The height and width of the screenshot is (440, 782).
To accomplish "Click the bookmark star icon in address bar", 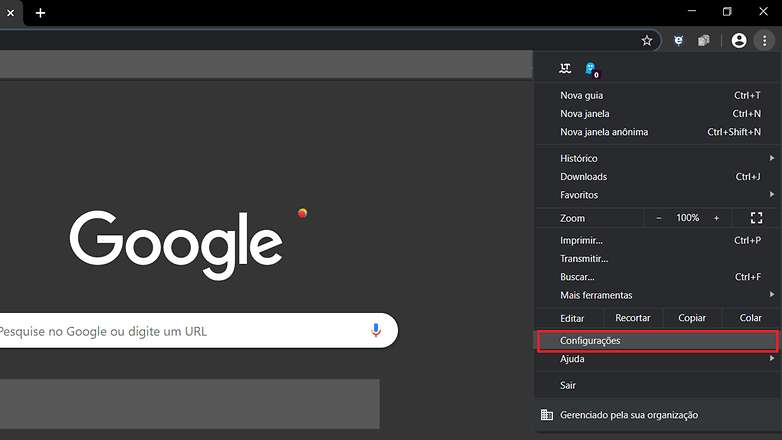I will [x=647, y=40].
